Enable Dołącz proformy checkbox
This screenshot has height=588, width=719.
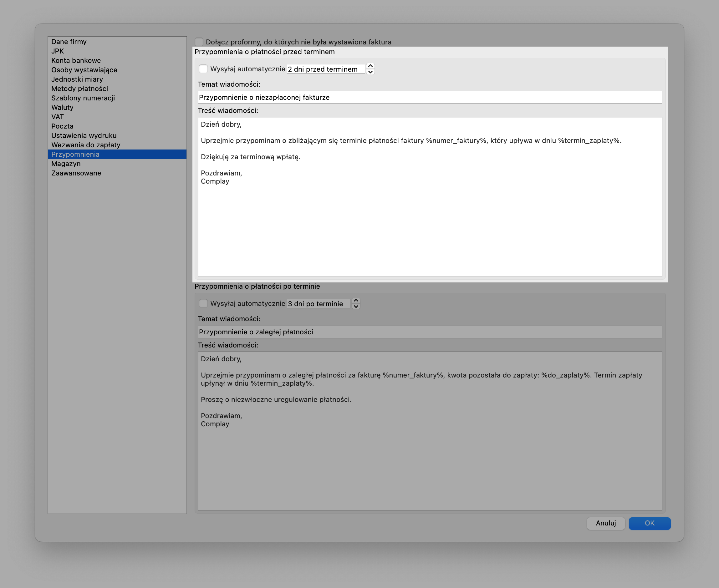[x=199, y=42]
